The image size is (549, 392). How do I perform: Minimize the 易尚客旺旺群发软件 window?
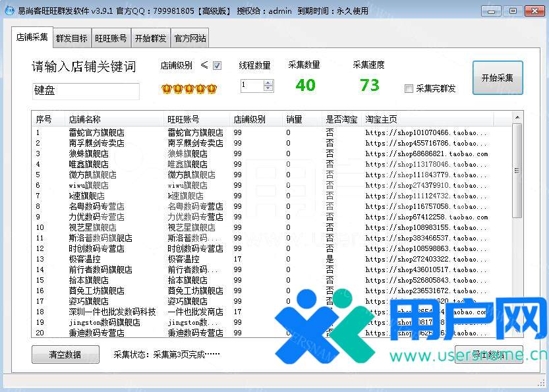pos(491,11)
